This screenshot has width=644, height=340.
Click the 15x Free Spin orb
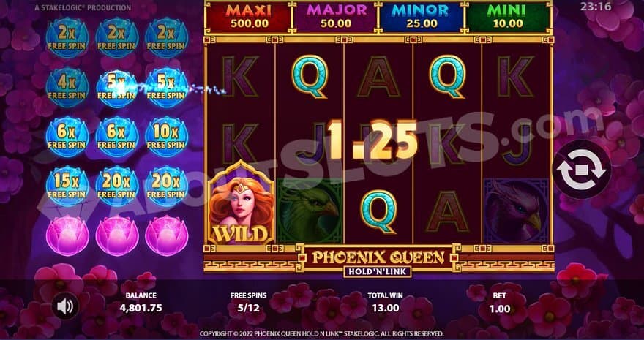[67, 186]
